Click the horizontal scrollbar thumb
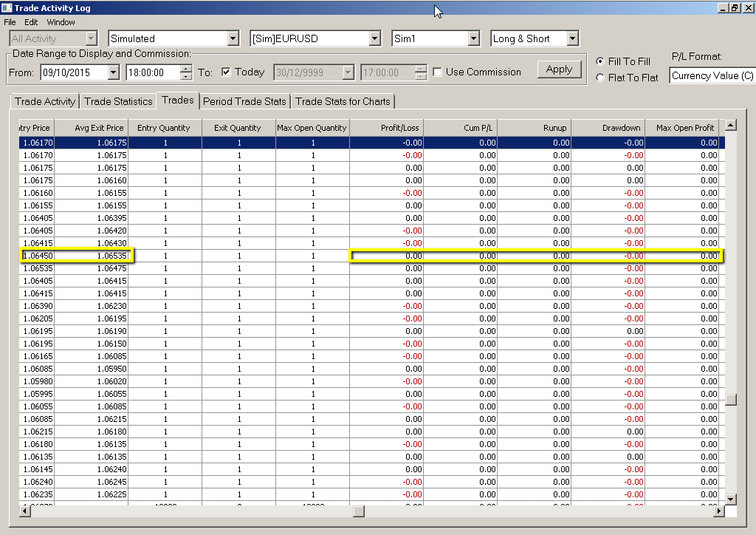This screenshot has height=535, width=756. coord(359,511)
